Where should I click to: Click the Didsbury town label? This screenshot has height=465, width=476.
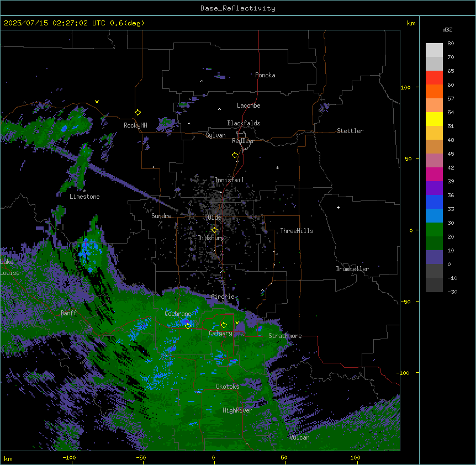[211, 238]
